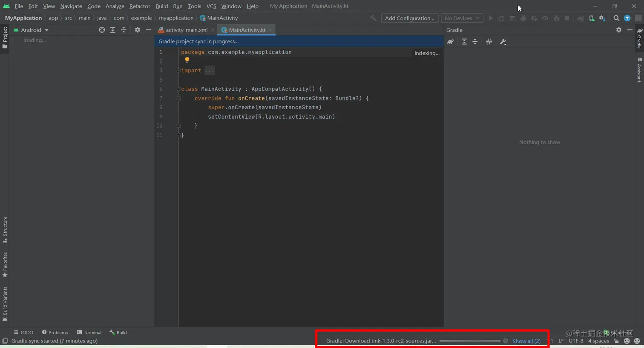Screen dimensions: 644x348
Task: Click the Add Configuration button
Action: click(x=409, y=18)
